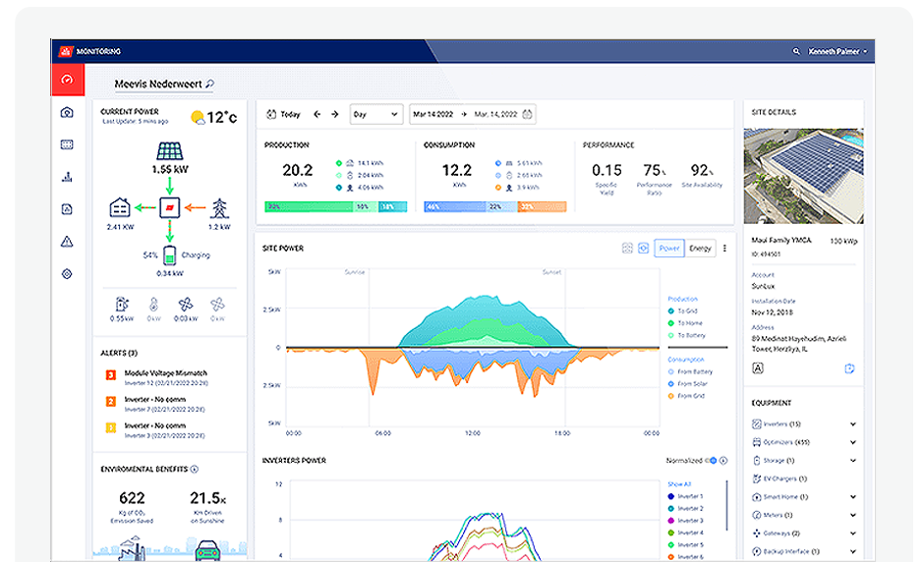The image size is (924, 562).
Task: Click the alerts warning triangle sidebar icon
Action: point(67,241)
